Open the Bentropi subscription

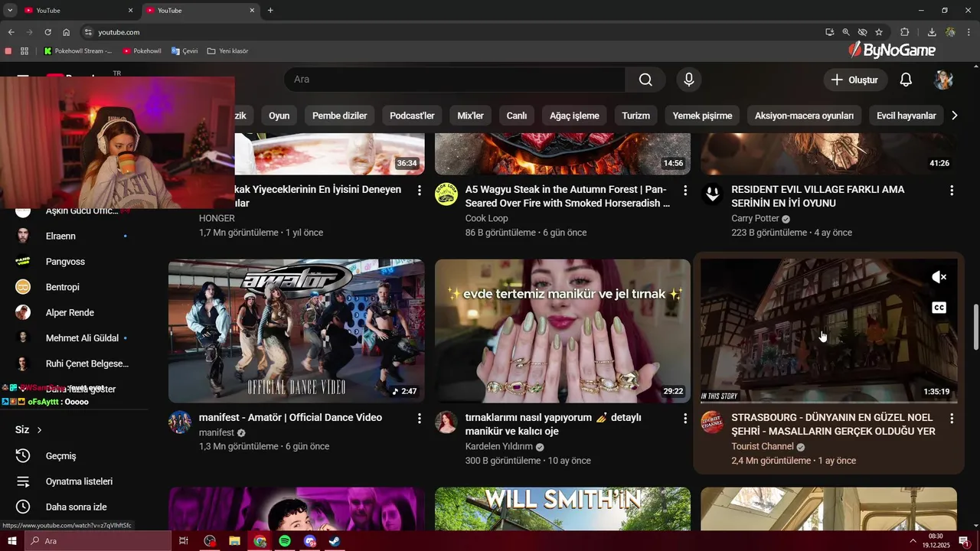[x=74, y=287]
